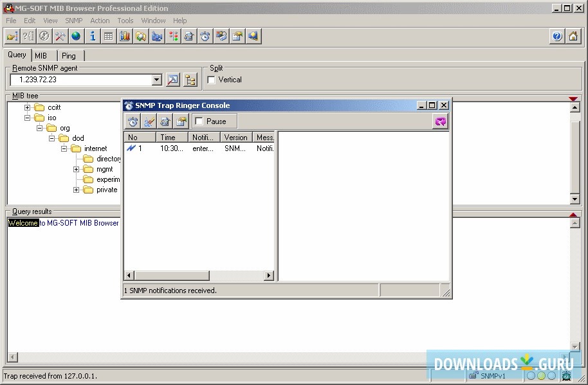
Task: Click the last yellow-blue icon in main toolbar
Action: [253, 37]
